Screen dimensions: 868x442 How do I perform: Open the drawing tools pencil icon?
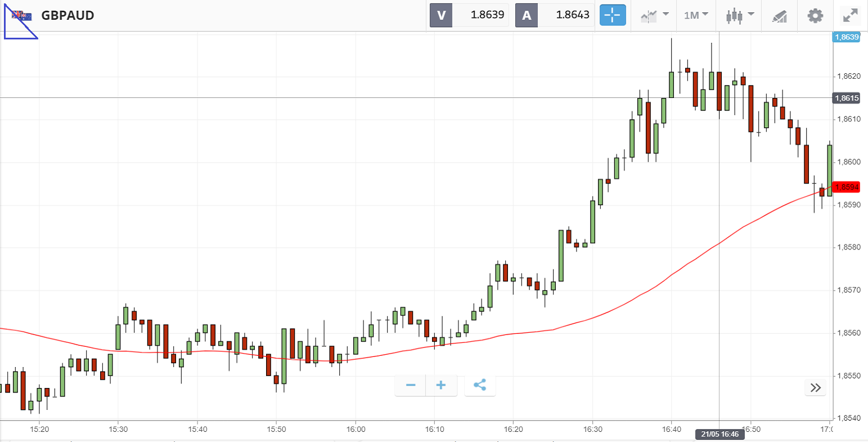tap(779, 16)
